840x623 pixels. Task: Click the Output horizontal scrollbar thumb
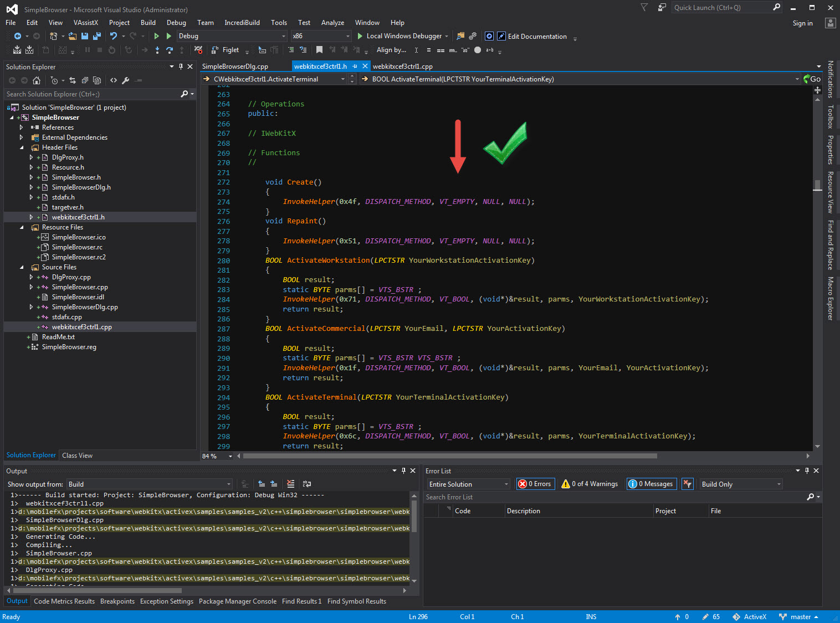tap(96, 591)
